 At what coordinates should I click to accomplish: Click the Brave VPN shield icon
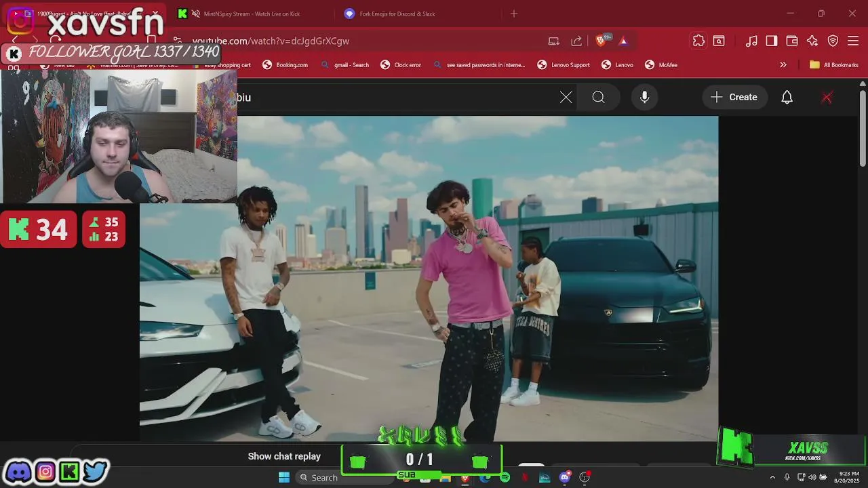833,41
